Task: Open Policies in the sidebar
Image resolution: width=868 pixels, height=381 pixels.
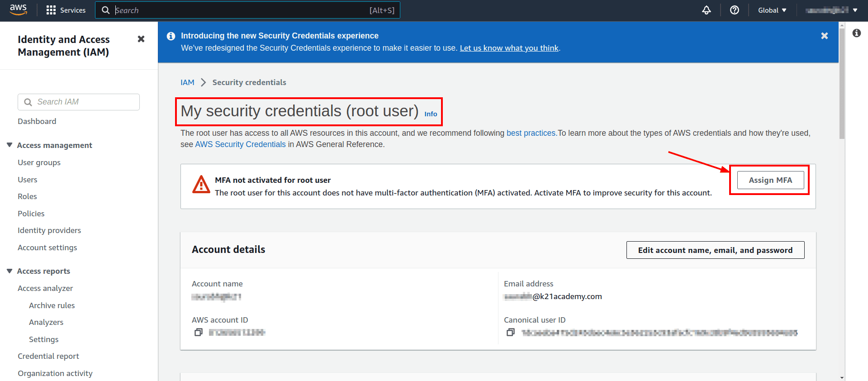Action: (x=31, y=214)
